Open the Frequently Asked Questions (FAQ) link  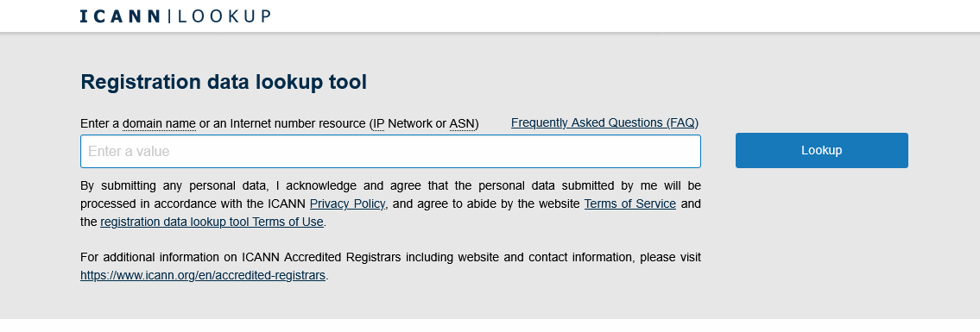[x=604, y=123]
